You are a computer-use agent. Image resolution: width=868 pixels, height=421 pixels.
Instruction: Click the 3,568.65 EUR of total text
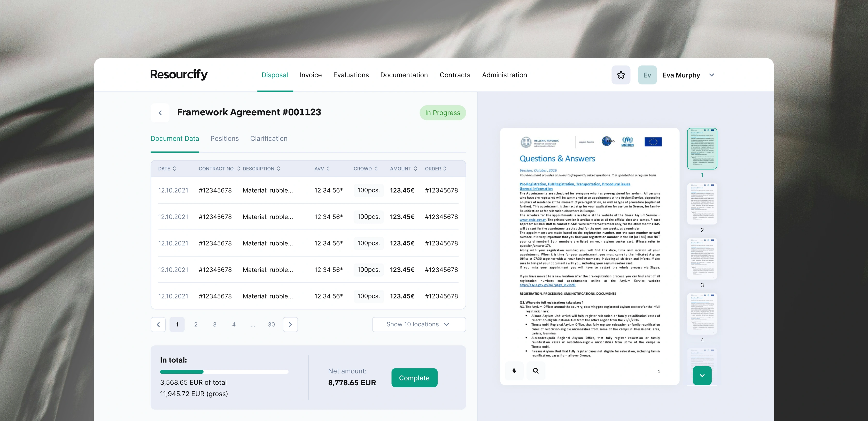(193, 382)
